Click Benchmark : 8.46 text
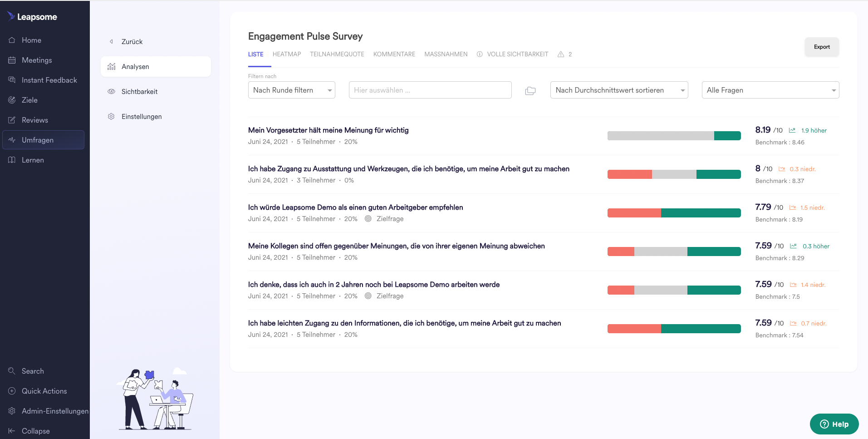The height and width of the screenshot is (439, 868). 780,142
